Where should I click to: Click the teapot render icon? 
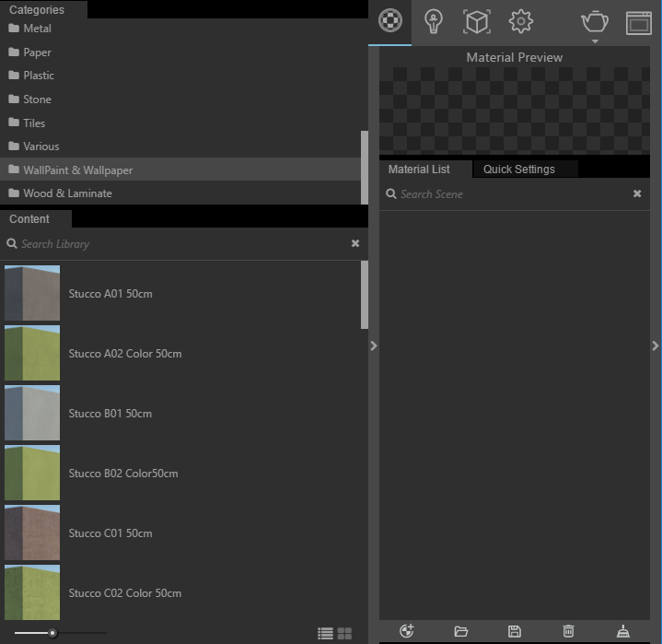point(595,20)
